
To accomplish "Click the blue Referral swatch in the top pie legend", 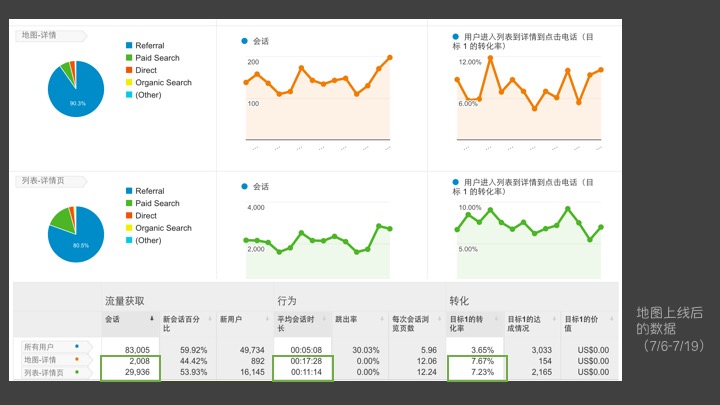I will pyautogui.click(x=128, y=46).
